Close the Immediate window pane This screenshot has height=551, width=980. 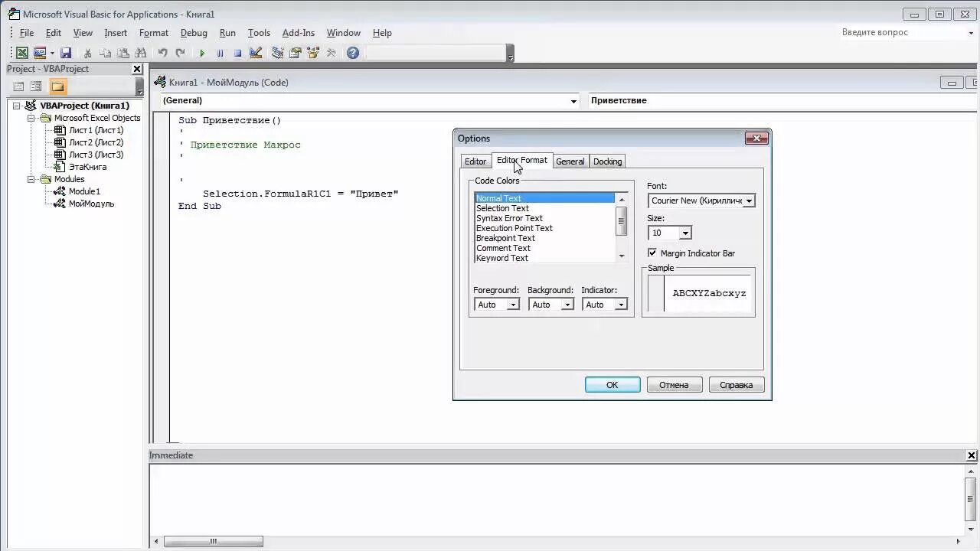[972, 455]
